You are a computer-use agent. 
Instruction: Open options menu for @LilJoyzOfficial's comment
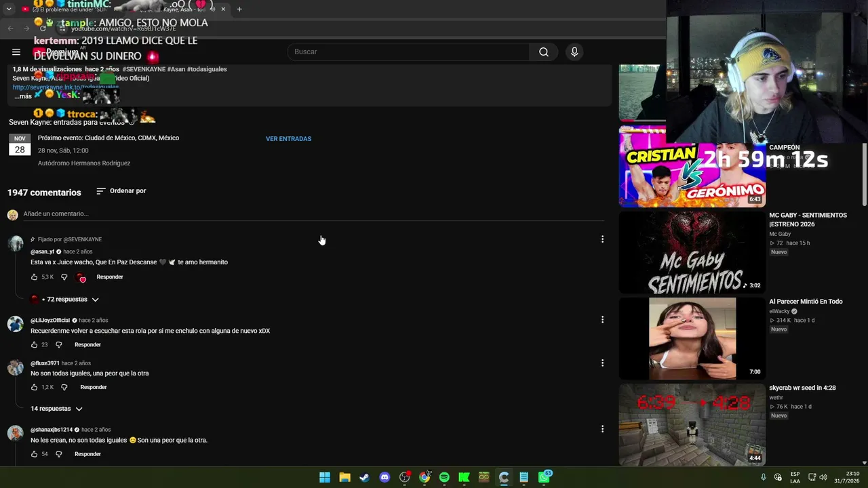(602, 320)
